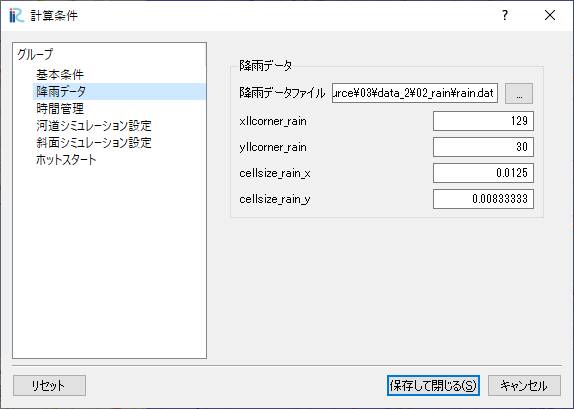The height and width of the screenshot is (409, 574).
Task: Click the yllcorner_rain value field
Action: tap(483, 147)
